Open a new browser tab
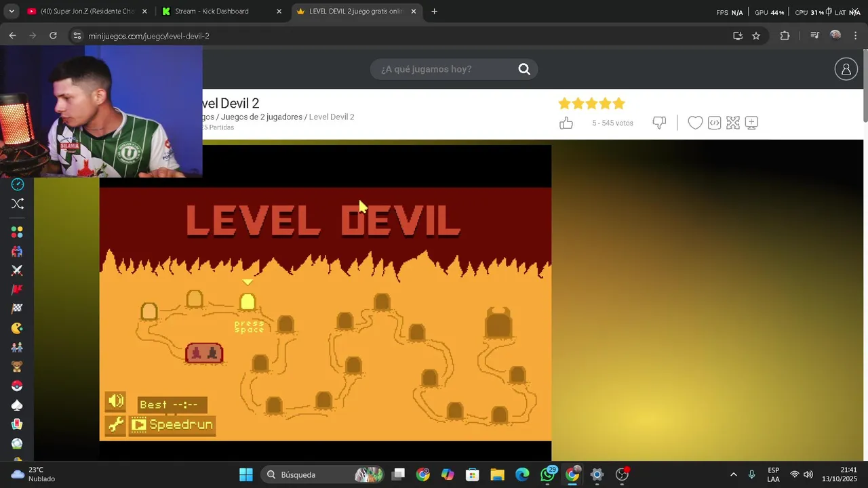 point(434,12)
